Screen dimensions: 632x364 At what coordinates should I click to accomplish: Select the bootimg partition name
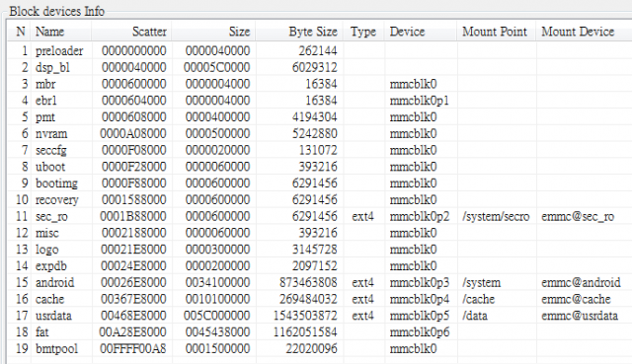[x=56, y=183]
